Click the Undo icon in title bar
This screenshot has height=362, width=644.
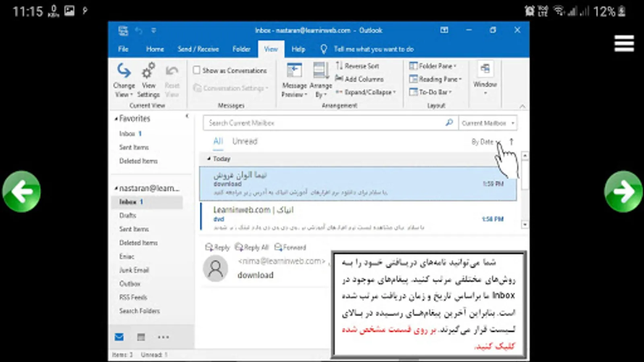139,31
